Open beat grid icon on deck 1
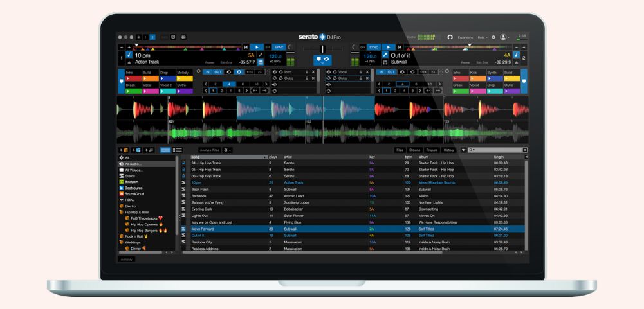 click(x=261, y=62)
